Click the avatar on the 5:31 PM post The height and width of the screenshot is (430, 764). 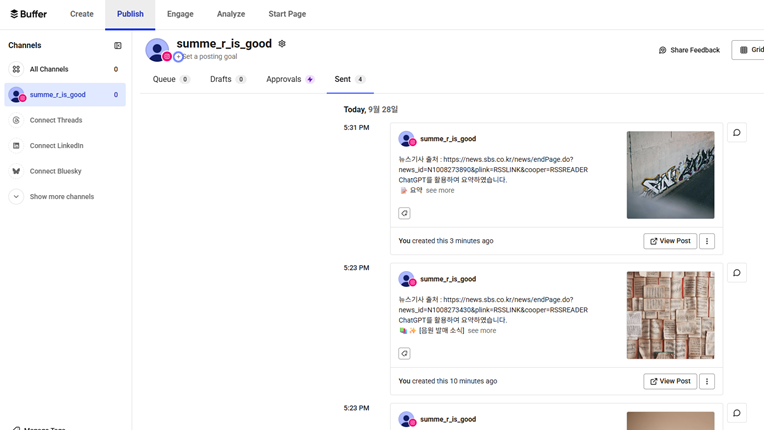(407, 139)
